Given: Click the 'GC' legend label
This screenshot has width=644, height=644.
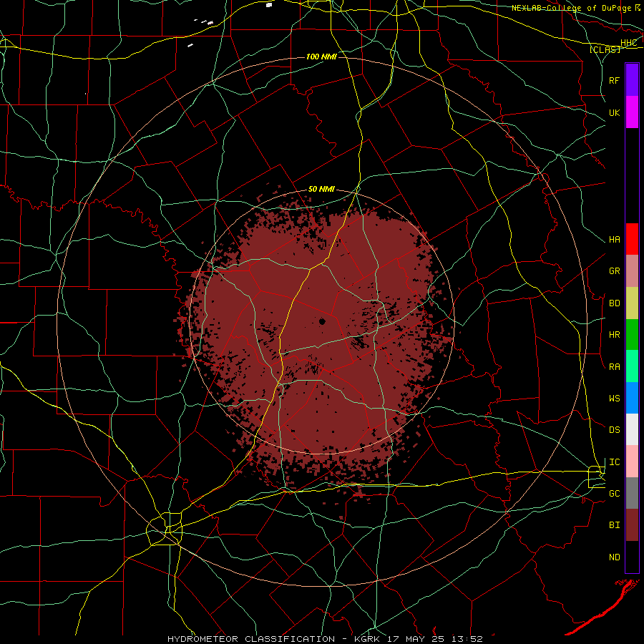Looking at the screenshot, I should point(615,494).
